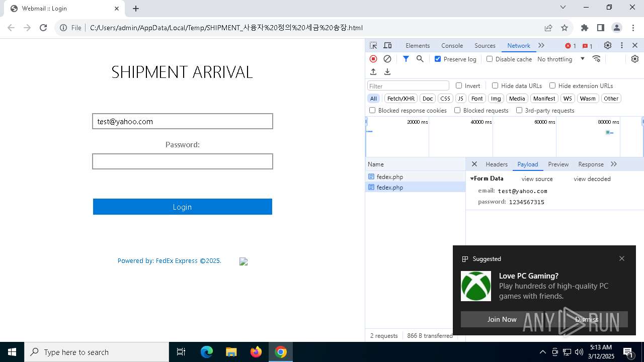Image resolution: width=644 pixels, height=362 pixels.
Task: Collapse the Form Data section
Action: [x=472, y=178]
